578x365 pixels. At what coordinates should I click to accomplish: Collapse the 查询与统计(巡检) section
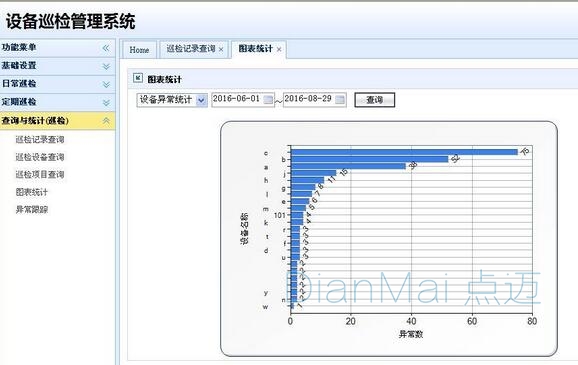106,121
